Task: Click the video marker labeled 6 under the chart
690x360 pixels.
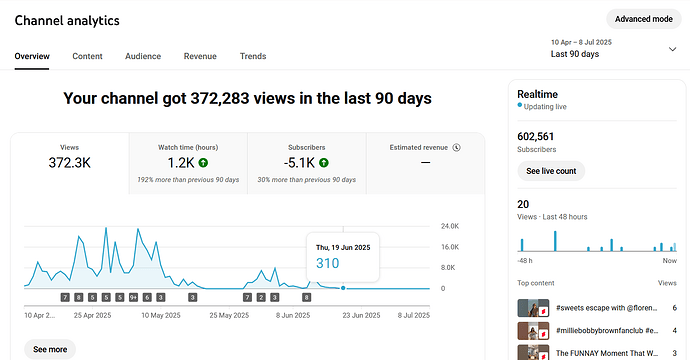Action: coord(147,298)
